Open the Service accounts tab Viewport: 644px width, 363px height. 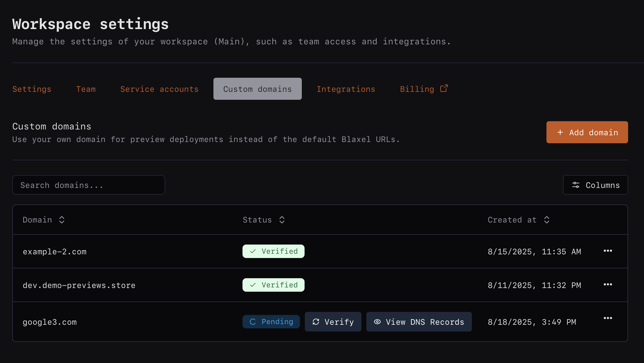pos(159,89)
